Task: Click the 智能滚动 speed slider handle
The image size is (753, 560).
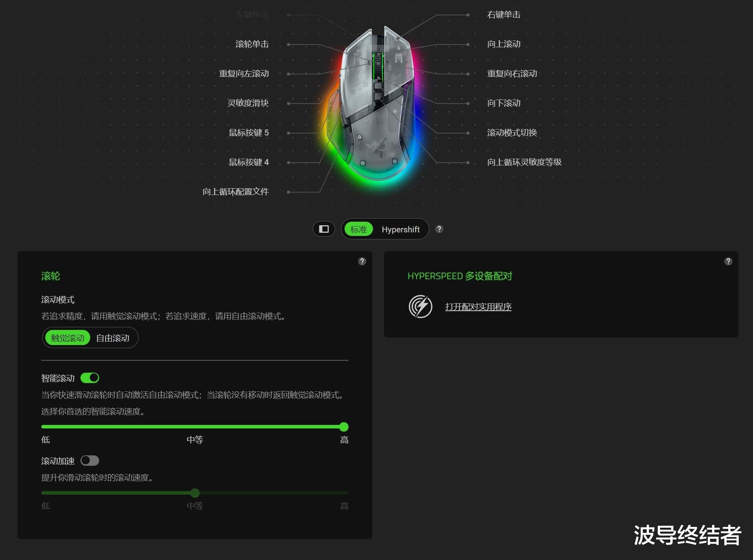Action: 344,427
